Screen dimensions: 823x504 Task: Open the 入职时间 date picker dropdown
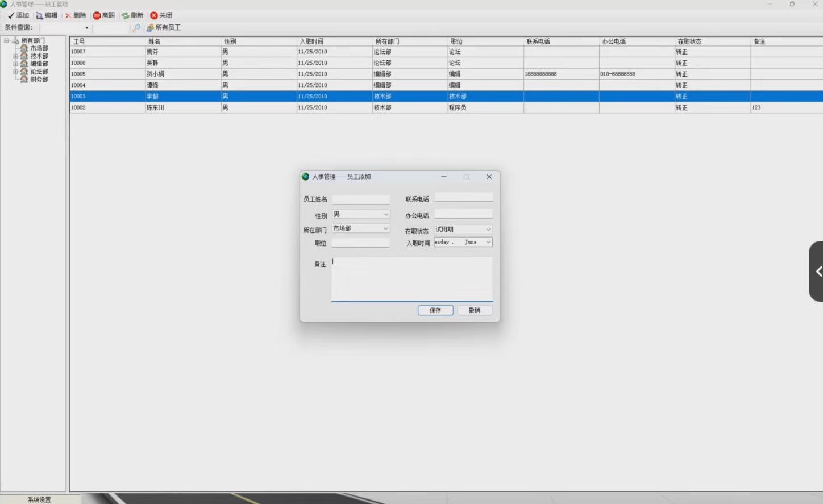coord(488,242)
